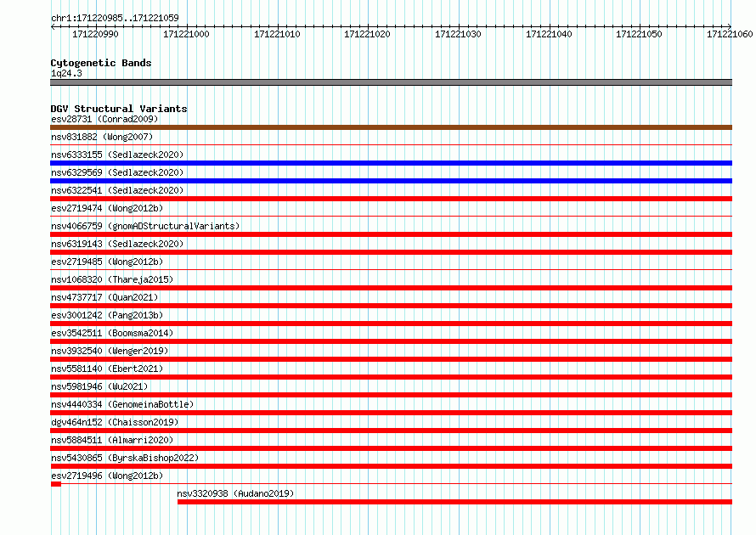Select nsv5581140 (Ebert2021) variant label
The width and height of the screenshot is (756, 535).
tap(107, 369)
